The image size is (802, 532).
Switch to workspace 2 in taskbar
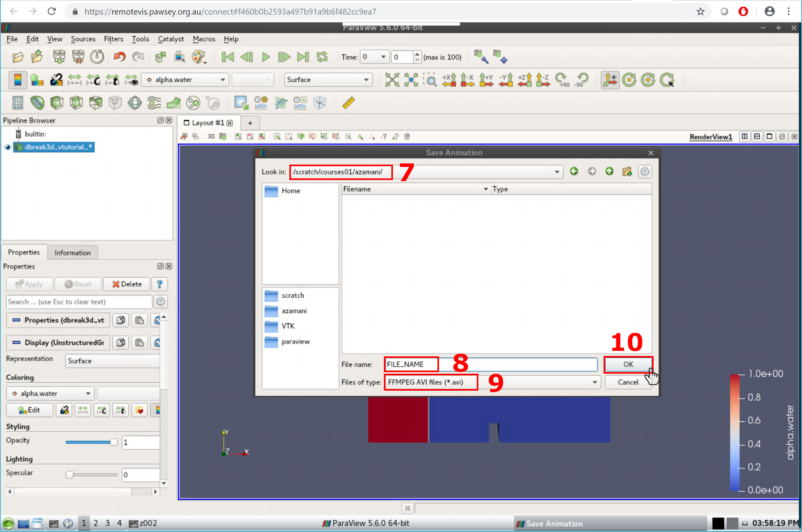pyautogui.click(x=96, y=523)
